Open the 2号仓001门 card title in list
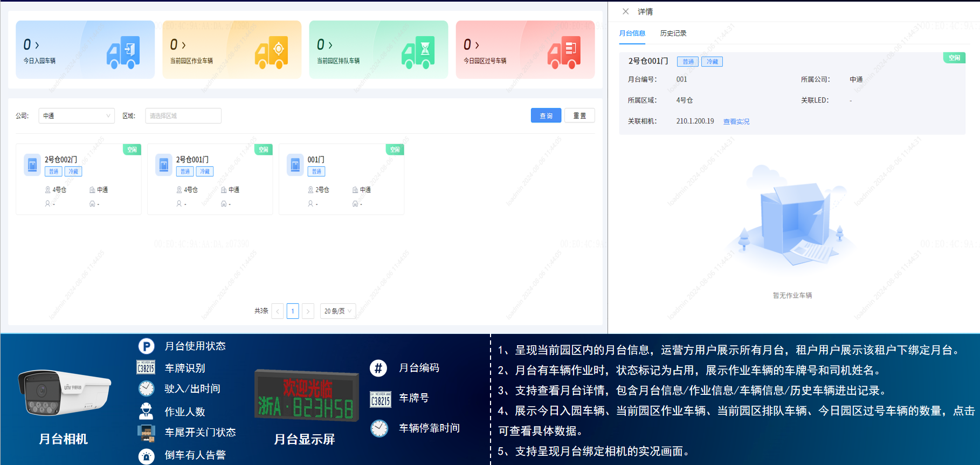 point(192,160)
